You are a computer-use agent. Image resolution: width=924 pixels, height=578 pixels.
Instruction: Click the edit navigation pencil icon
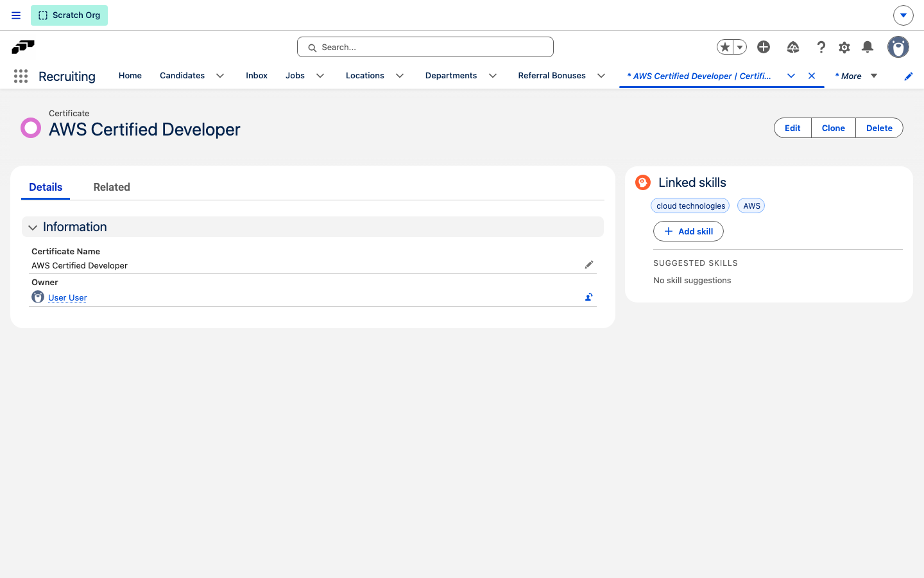tap(909, 76)
